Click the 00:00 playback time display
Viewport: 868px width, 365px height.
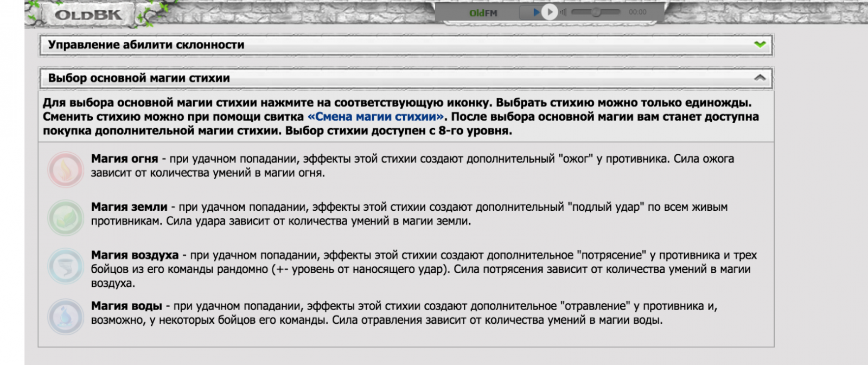pos(637,12)
